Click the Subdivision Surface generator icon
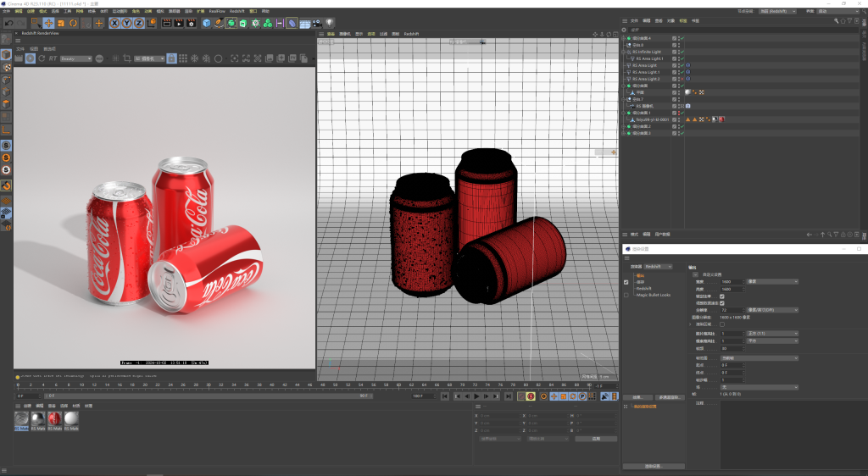The height and width of the screenshot is (476, 868). (x=231, y=23)
